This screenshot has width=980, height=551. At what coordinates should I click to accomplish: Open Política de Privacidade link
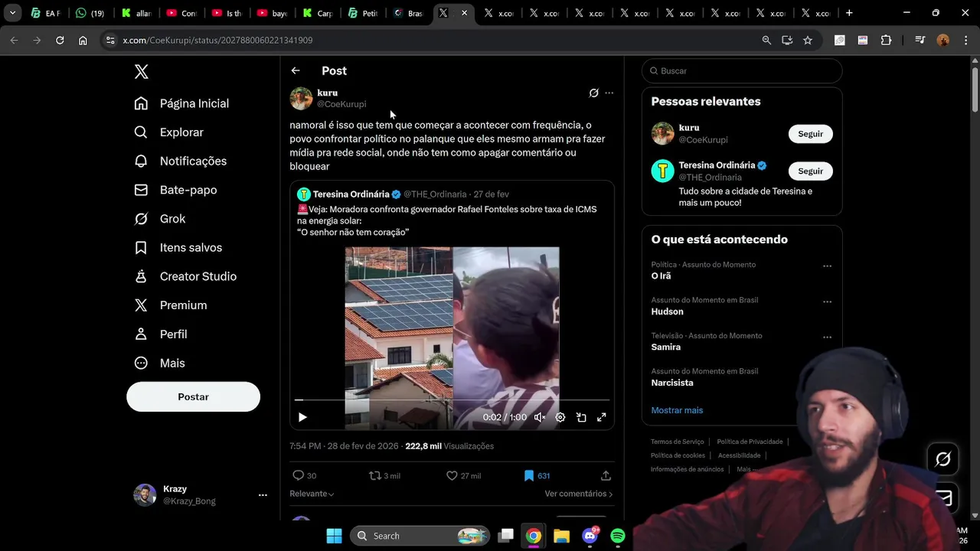coord(750,442)
